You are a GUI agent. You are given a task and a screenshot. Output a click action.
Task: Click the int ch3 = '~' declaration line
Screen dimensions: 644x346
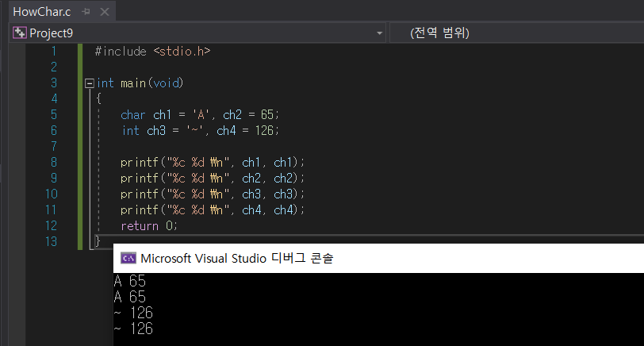200,131
